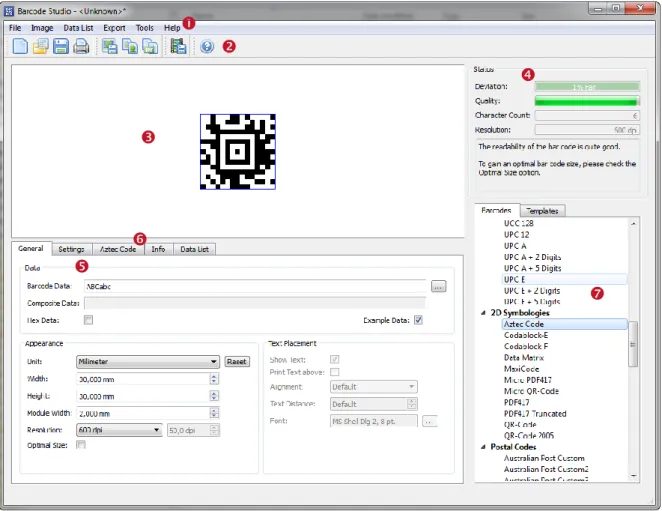Select Data Matrix in the barcode list
Screen dimensions: 662x511
524,357
